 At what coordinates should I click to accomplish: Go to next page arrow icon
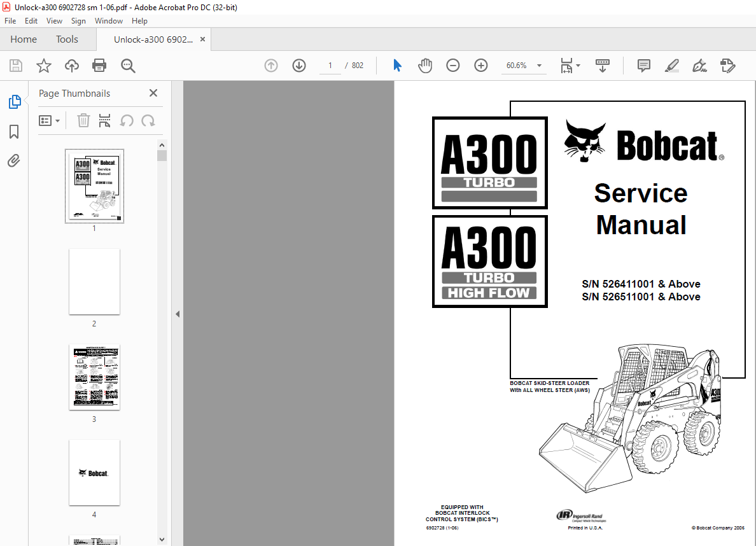pyautogui.click(x=299, y=66)
